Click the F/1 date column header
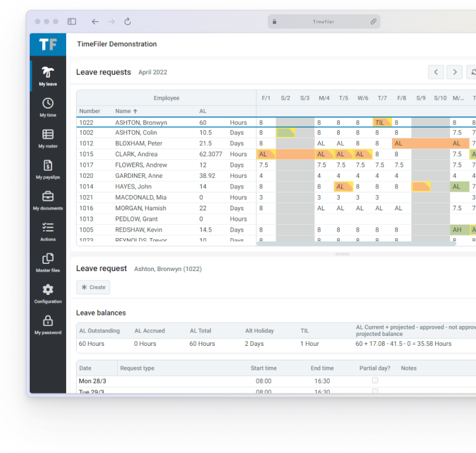The image size is (476, 453). 266,98
